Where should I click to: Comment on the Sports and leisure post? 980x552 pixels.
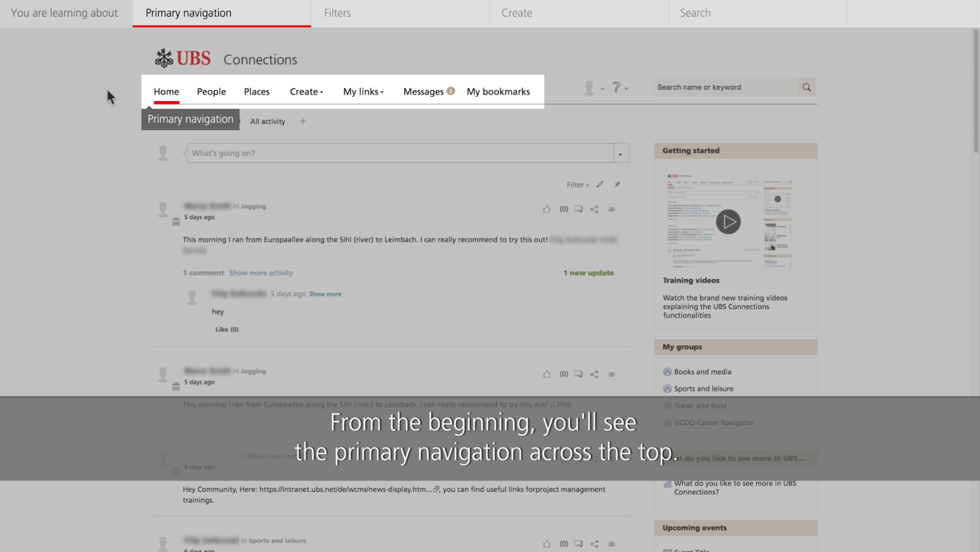579,543
